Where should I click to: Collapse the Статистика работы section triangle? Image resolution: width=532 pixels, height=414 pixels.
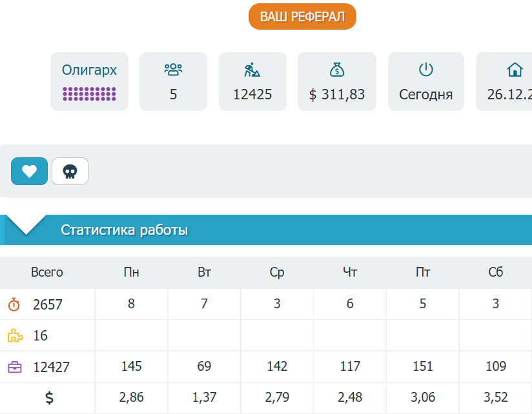coord(27,225)
